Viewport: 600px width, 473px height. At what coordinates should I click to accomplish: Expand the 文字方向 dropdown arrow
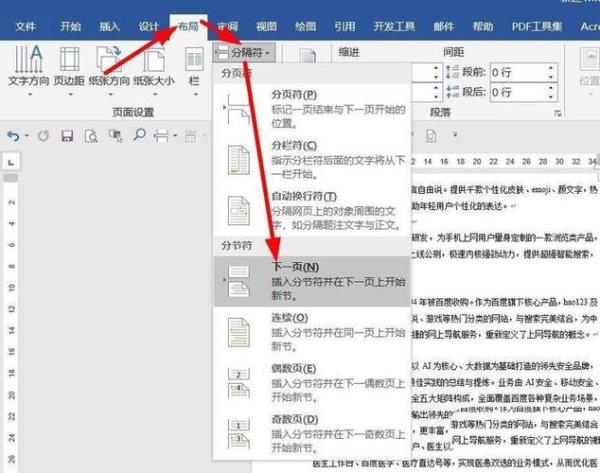tap(29, 94)
